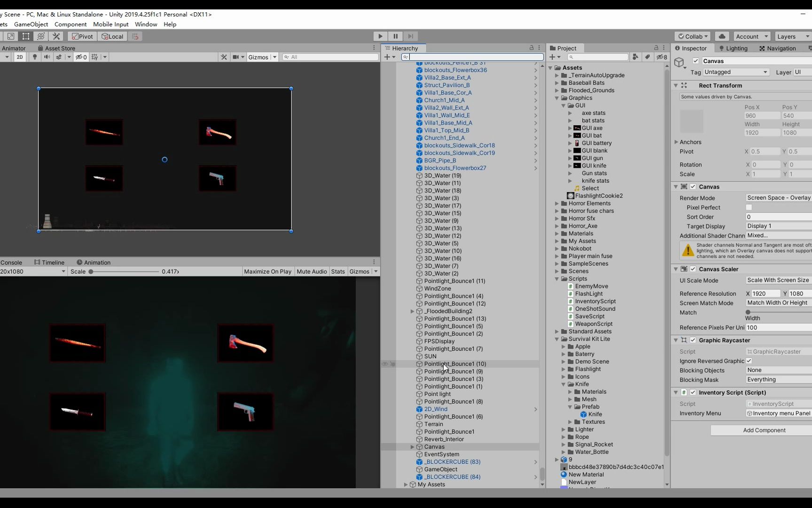
Task: Enable Maximize On Play in the Game view
Action: pyautogui.click(x=267, y=271)
